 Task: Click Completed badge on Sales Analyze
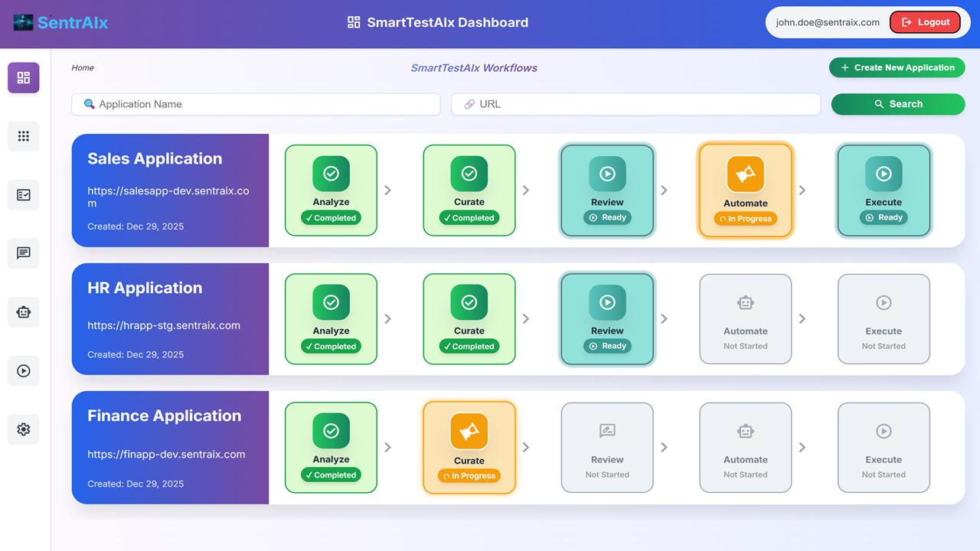pos(332,218)
